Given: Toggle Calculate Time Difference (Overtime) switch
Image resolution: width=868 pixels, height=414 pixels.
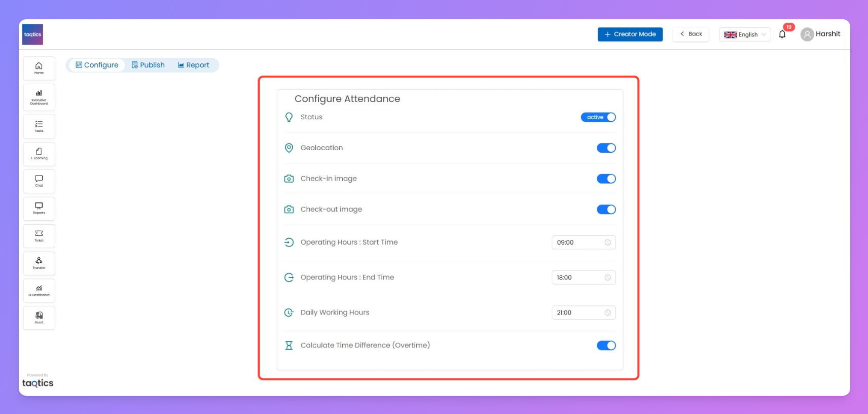Looking at the screenshot, I should (x=606, y=346).
